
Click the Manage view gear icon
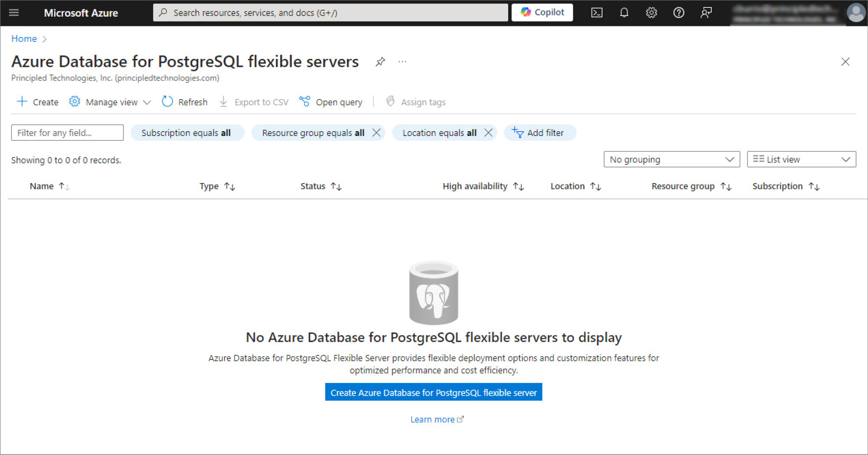point(74,102)
